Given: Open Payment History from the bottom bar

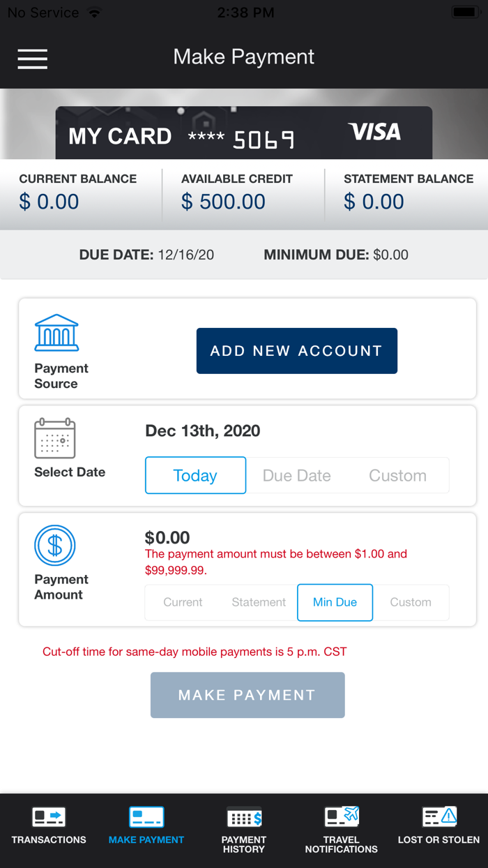Looking at the screenshot, I should click(x=243, y=830).
